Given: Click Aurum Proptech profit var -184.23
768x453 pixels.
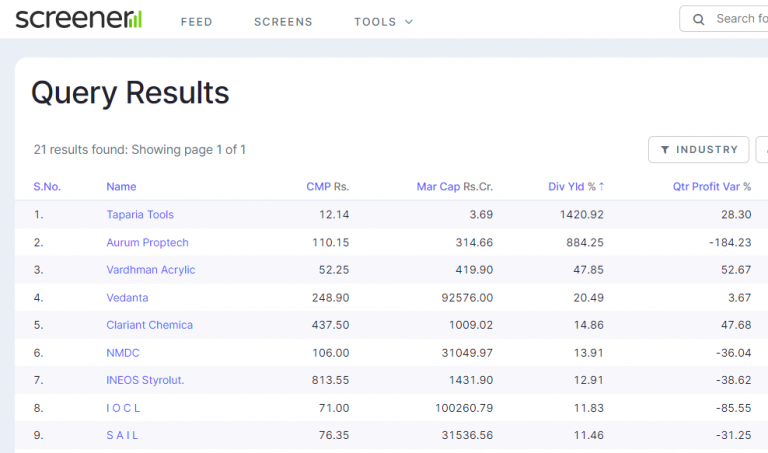Looking at the screenshot, I should [730, 242].
